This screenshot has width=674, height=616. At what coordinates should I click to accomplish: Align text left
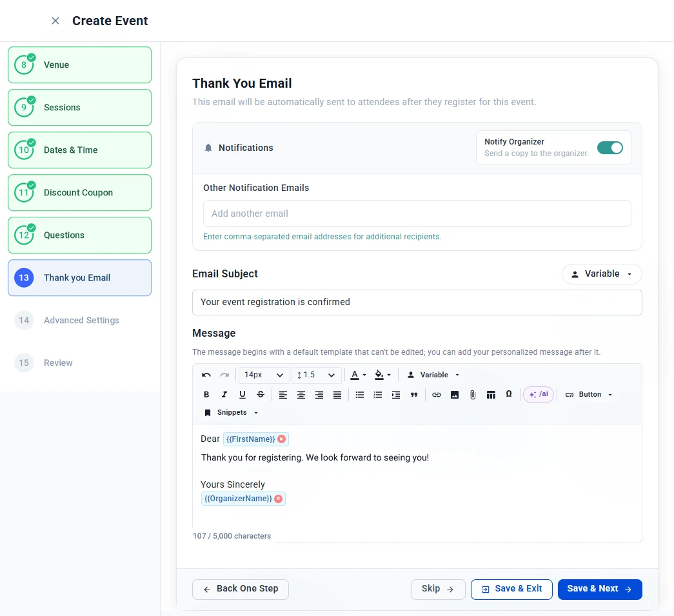[x=283, y=395]
